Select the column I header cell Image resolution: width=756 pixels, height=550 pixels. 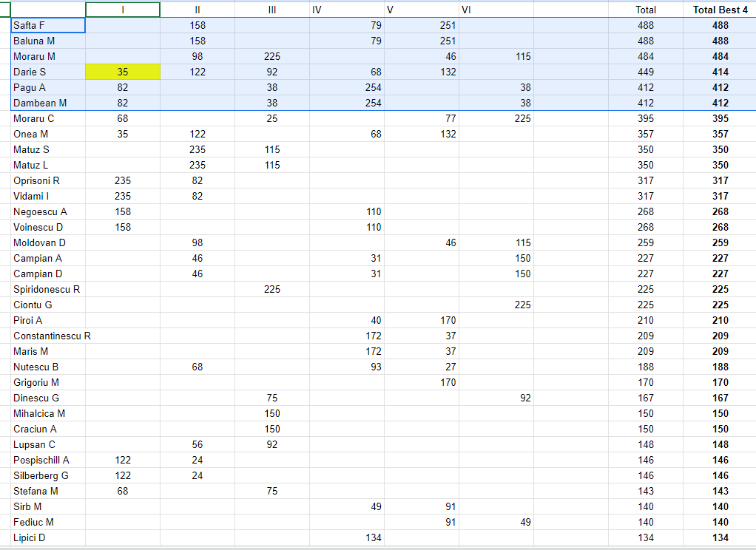pos(123,10)
